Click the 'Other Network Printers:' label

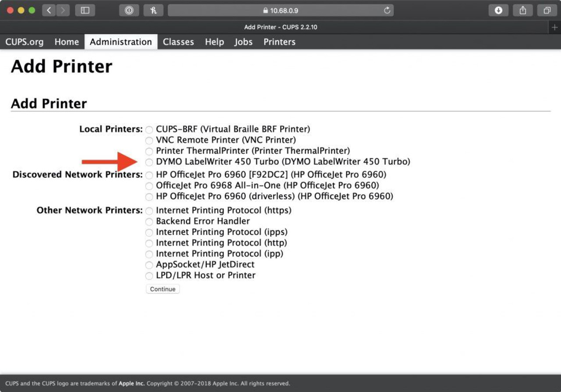tap(89, 210)
